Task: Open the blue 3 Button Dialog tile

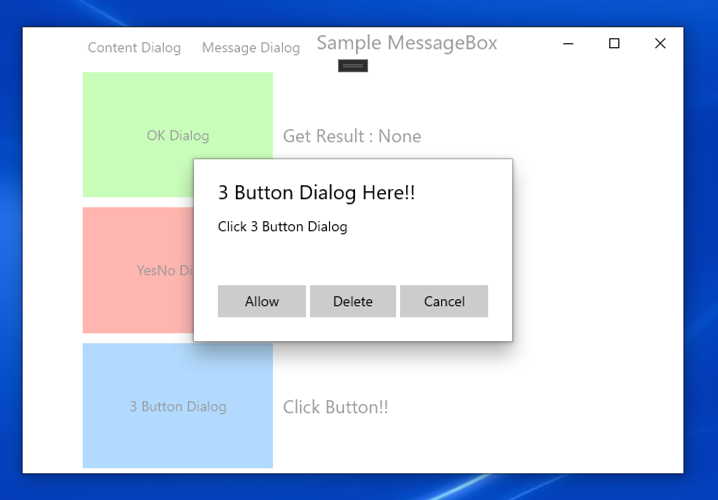Action: [178, 406]
